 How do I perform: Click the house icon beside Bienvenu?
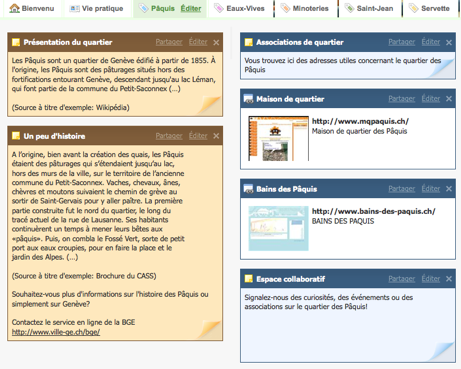coord(14,8)
